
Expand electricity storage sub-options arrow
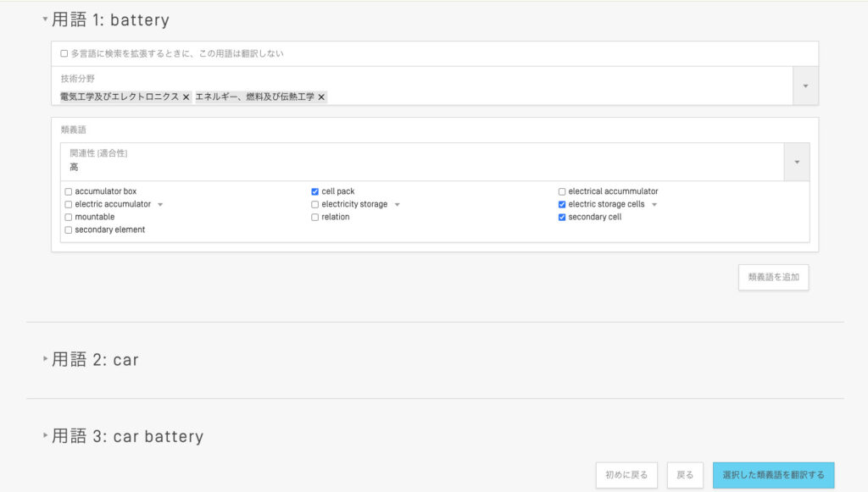397,205
